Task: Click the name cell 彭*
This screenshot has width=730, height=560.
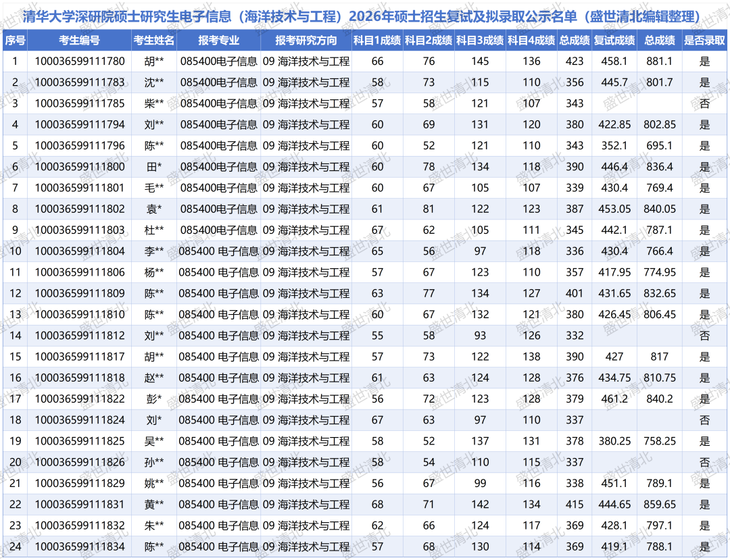Action: coord(154,399)
